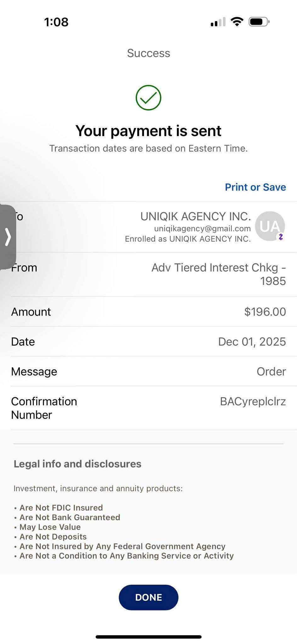Viewport: 297px width, 644px height.
Task: Tap the $196.00 amount value
Action: point(265,312)
